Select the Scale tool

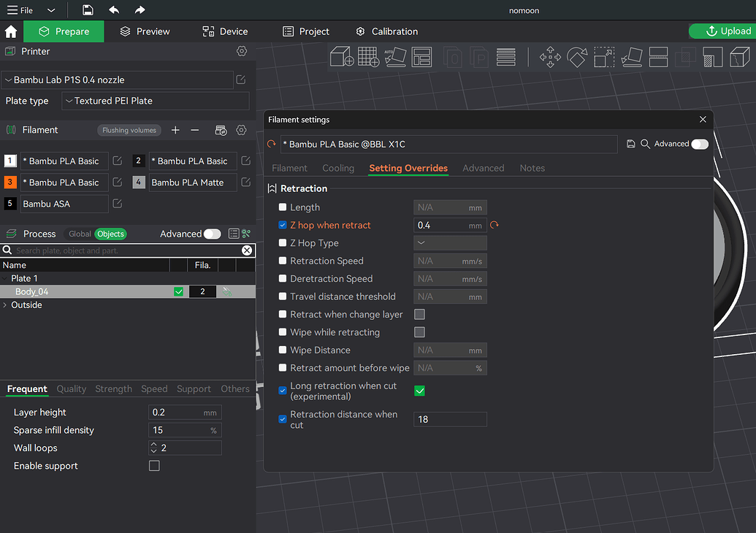coord(604,57)
